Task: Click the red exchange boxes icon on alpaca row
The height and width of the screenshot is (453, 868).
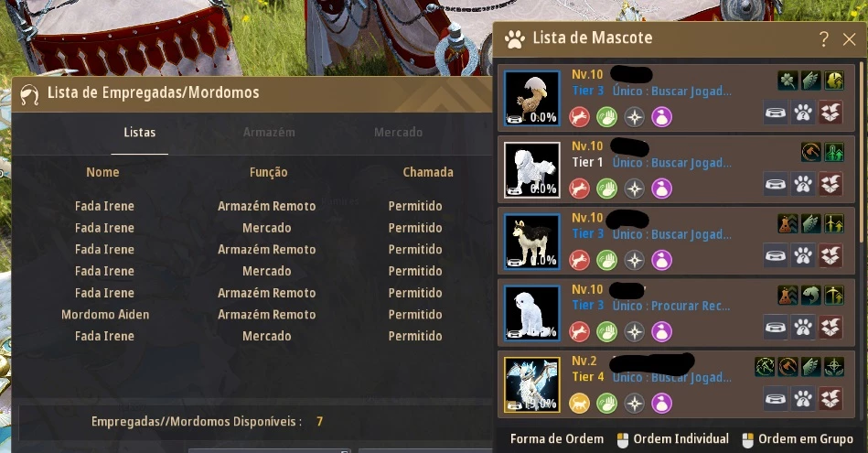Action: click(x=830, y=255)
